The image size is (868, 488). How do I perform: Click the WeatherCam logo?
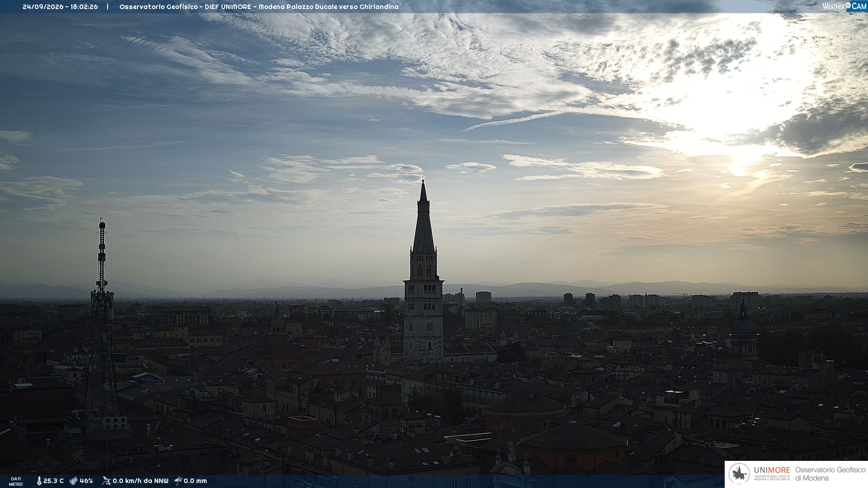(844, 6)
